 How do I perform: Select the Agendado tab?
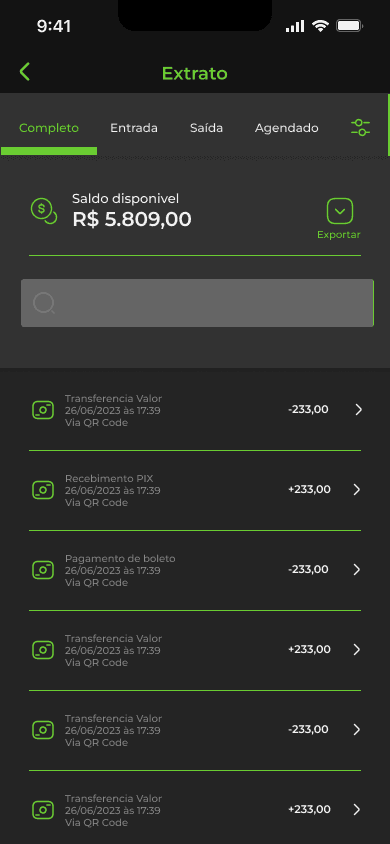coord(287,128)
